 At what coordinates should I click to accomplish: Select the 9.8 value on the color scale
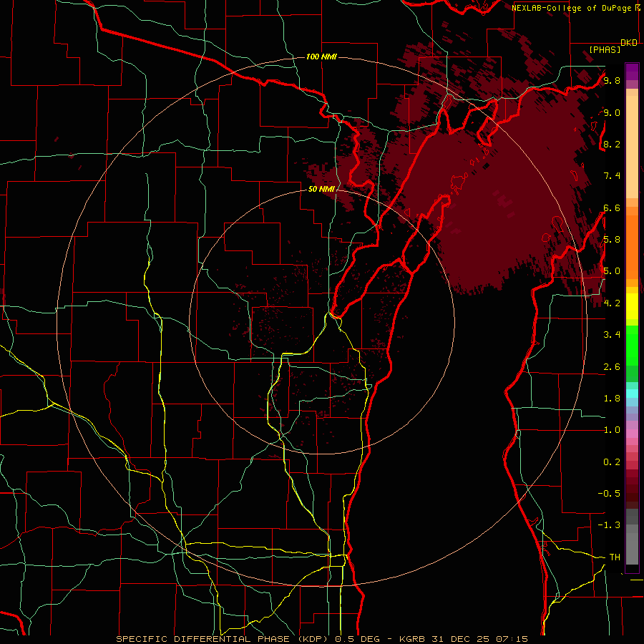pyautogui.click(x=612, y=80)
